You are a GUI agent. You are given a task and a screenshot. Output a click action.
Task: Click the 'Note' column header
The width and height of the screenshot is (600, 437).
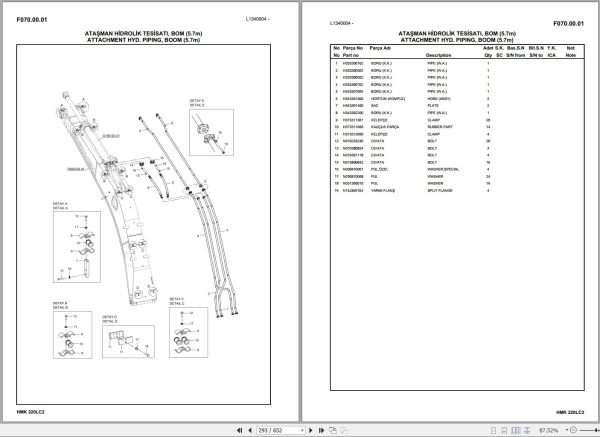click(x=571, y=55)
